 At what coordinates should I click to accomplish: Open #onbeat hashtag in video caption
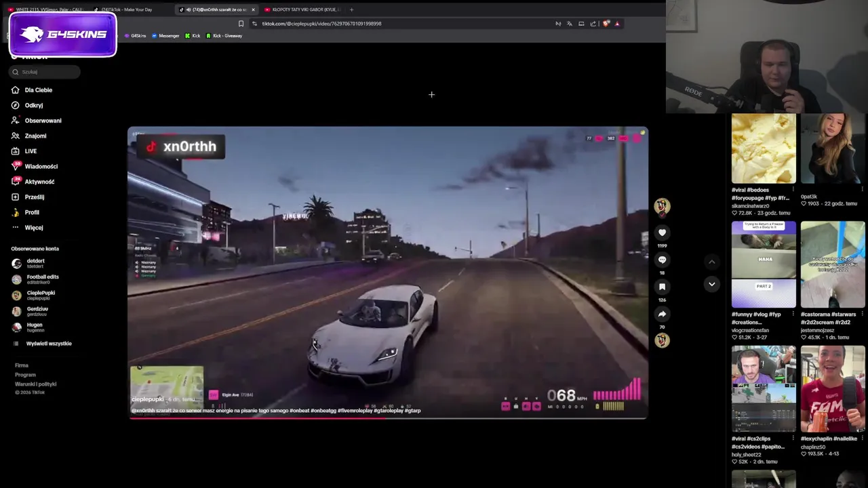(300, 411)
